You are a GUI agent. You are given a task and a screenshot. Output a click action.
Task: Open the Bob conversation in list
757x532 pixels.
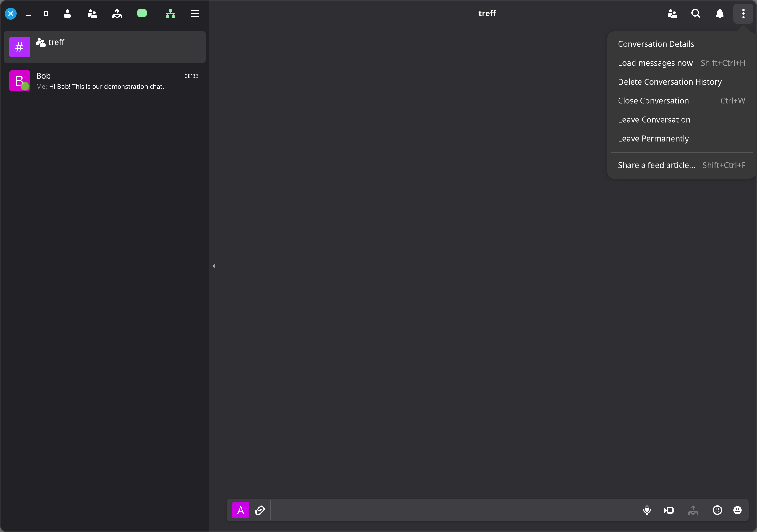[x=104, y=81]
